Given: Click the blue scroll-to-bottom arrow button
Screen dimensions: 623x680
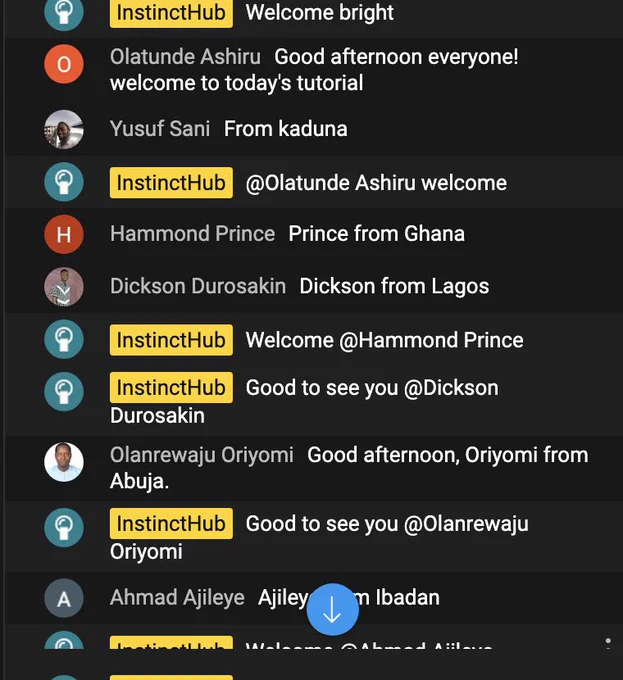Looking at the screenshot, I should click(333, 609).
